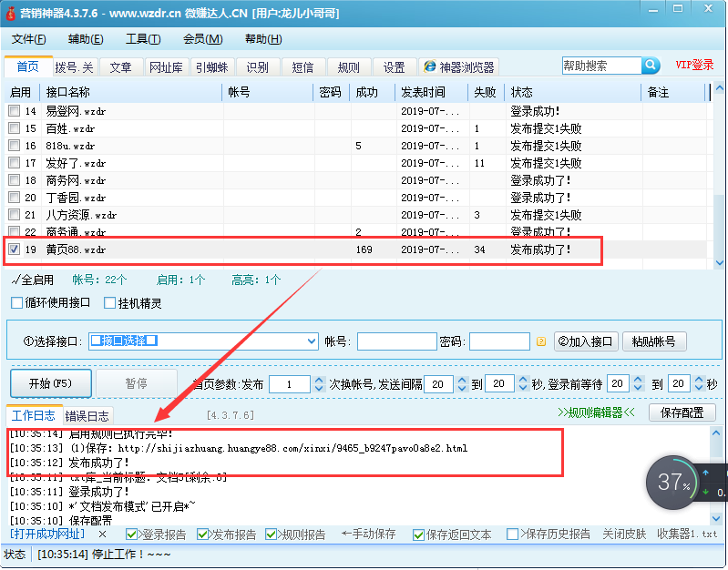Screen dimensions: 728x570
Task: Increase the 发布 count stepper
Action: (319, 380)
